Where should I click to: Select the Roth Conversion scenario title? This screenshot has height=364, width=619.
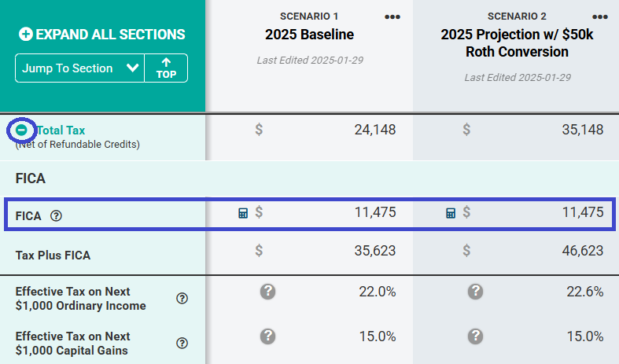pyautogui.click(x=515, y=43)
